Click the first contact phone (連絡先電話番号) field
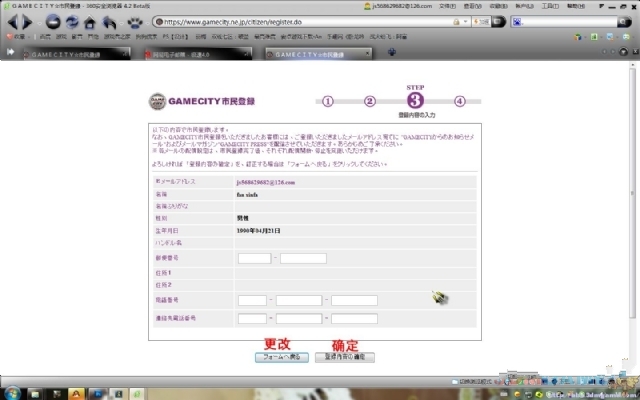640x400 pixels. [252, 319]
